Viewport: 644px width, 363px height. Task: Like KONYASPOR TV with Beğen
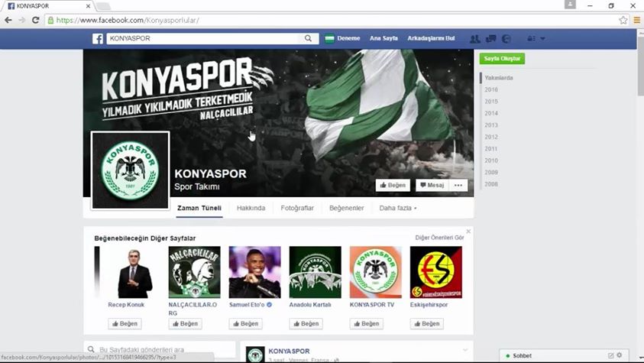[x=367, y=323]
